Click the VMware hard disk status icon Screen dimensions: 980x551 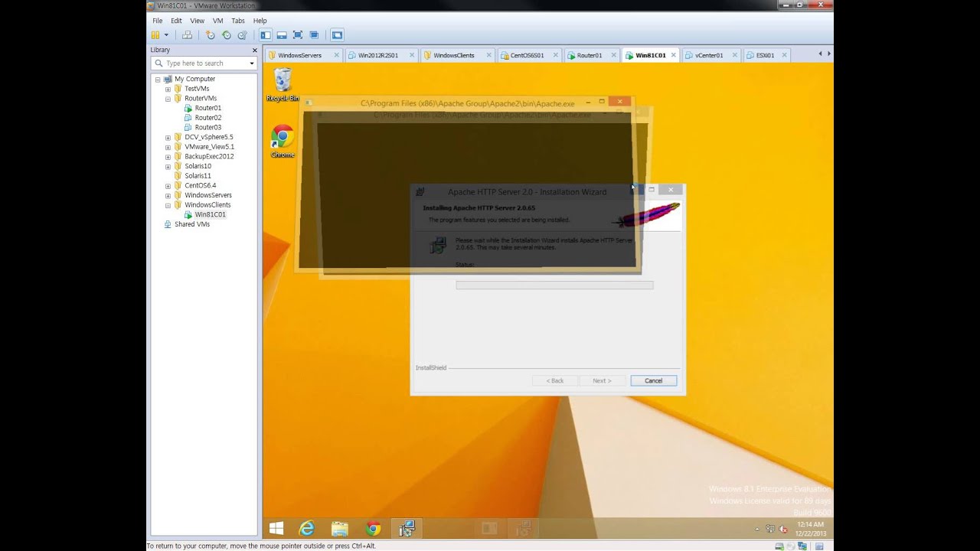pyautogui.click(x=779, y=546)
